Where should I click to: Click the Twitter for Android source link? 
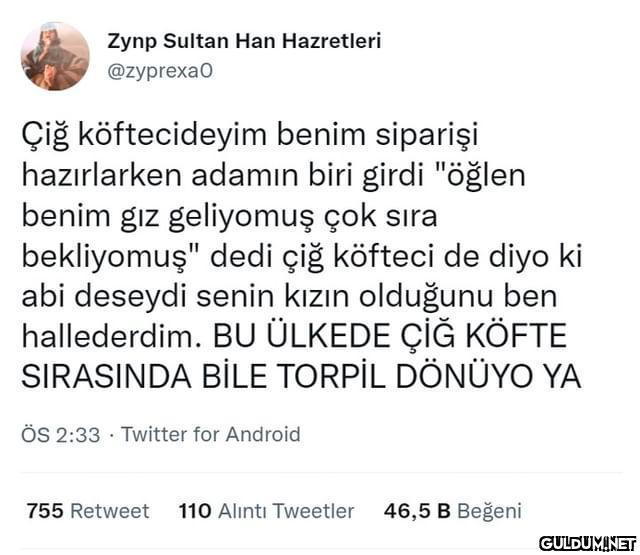click(211, 434)
